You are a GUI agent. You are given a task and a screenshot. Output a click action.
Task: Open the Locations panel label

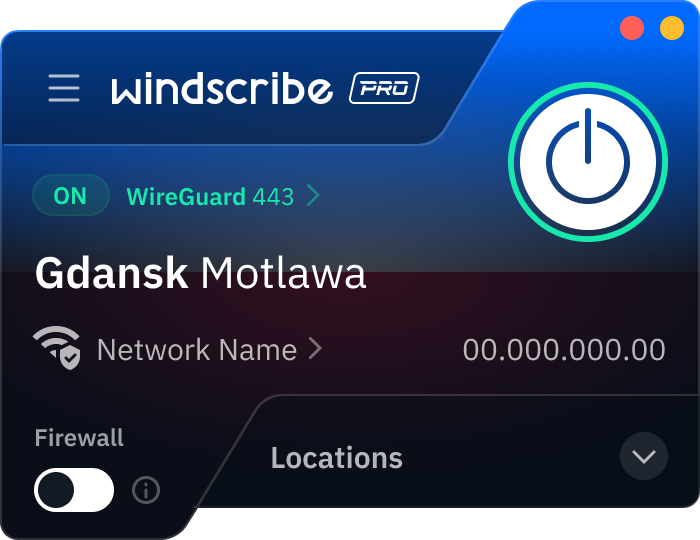pos(337,458)
